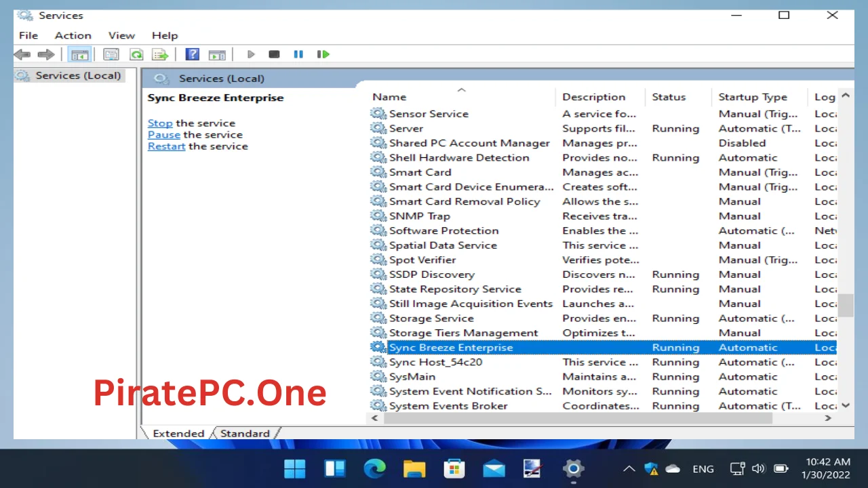The image size is (868, 488).
Task: Click the volume speaker tray icon
Action: [759, 468]
